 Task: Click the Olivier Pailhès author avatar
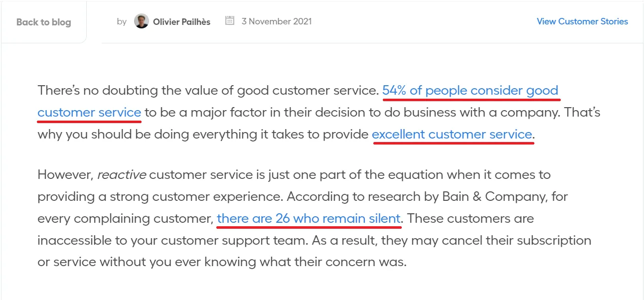click(142, 21)
